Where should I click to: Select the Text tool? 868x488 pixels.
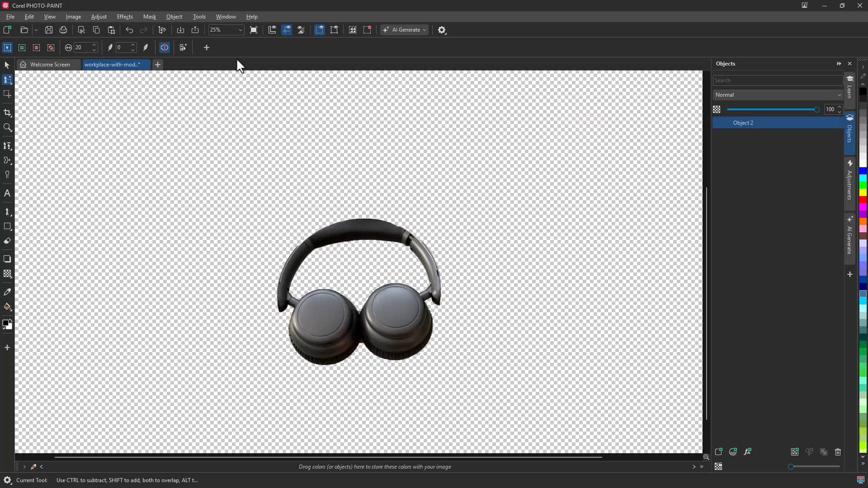coord(7,193)
